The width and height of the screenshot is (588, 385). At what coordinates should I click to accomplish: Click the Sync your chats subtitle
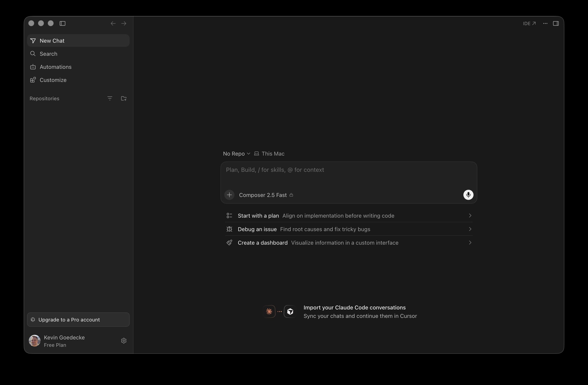click(360, 316)
